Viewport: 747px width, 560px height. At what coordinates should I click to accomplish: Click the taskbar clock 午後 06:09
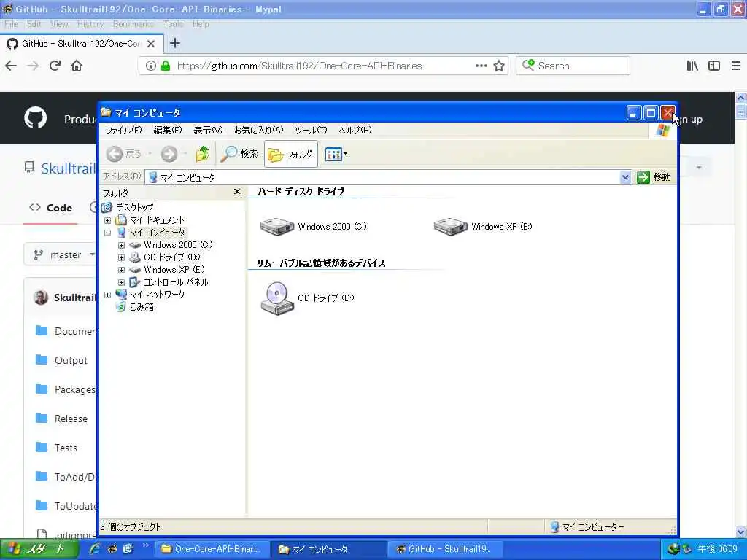718,549
